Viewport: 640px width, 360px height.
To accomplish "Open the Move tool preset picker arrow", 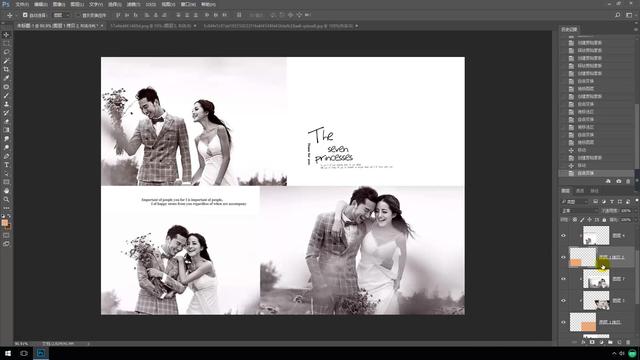I will coord(16,15).
